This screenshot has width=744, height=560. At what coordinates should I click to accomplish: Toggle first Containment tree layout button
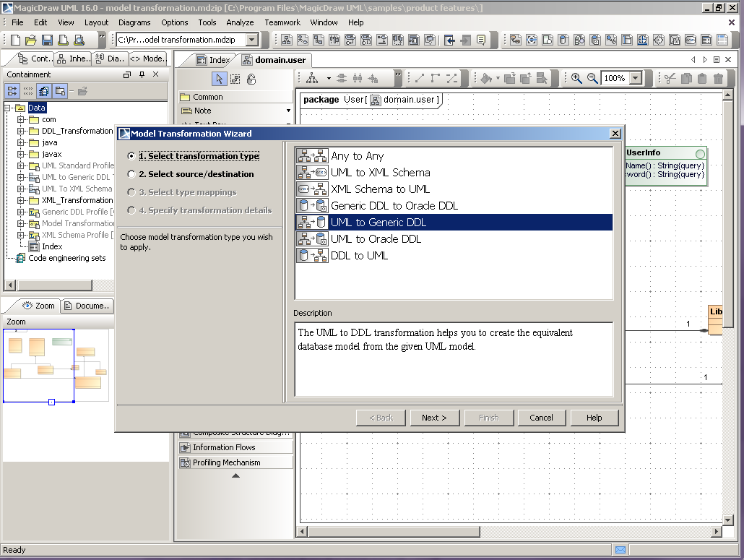click(12, 91)
